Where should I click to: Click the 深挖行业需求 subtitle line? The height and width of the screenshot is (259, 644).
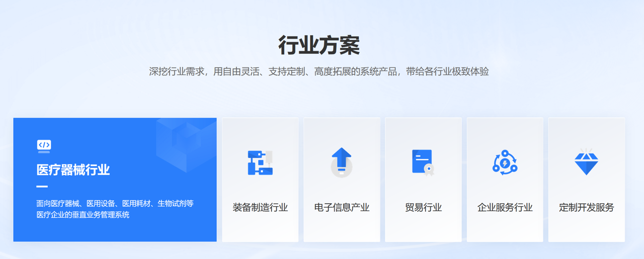(319, 71)
